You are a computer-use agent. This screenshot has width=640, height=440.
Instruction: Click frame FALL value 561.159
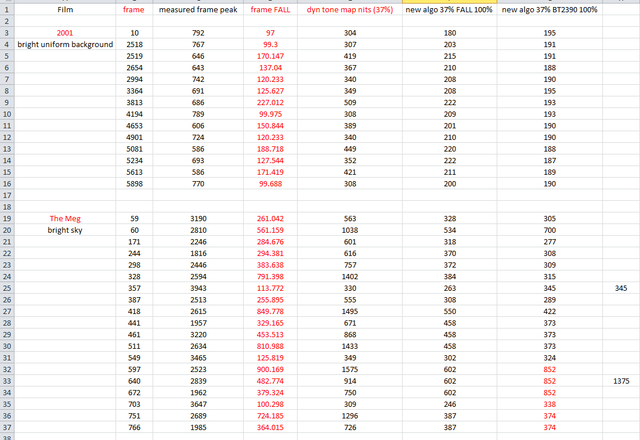tap(270, 230)
